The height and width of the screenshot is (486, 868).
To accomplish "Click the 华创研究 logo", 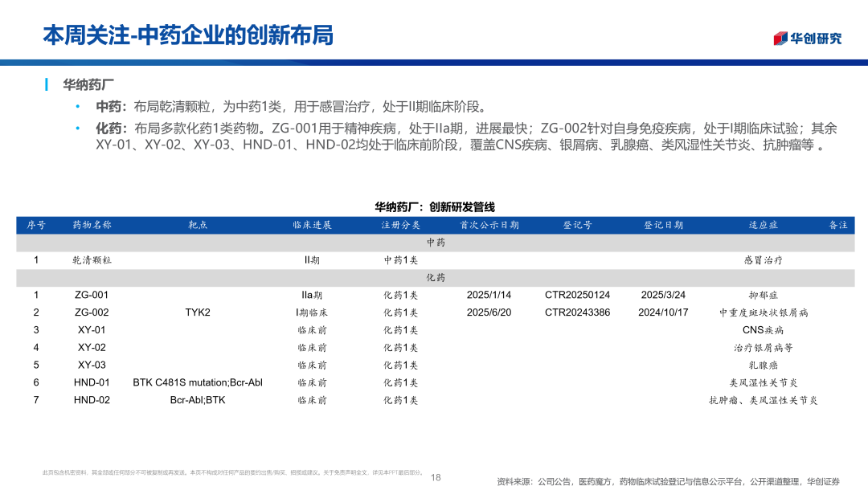I will coord(807,39).
